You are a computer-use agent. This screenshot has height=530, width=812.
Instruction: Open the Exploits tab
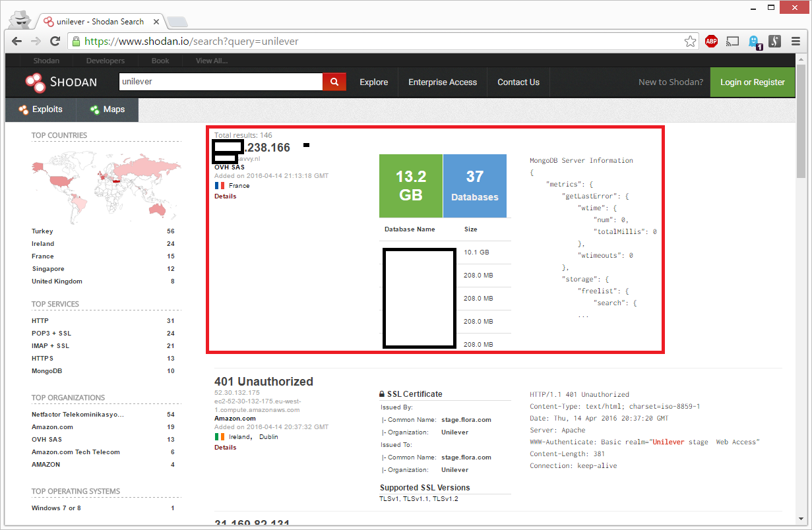41,109
